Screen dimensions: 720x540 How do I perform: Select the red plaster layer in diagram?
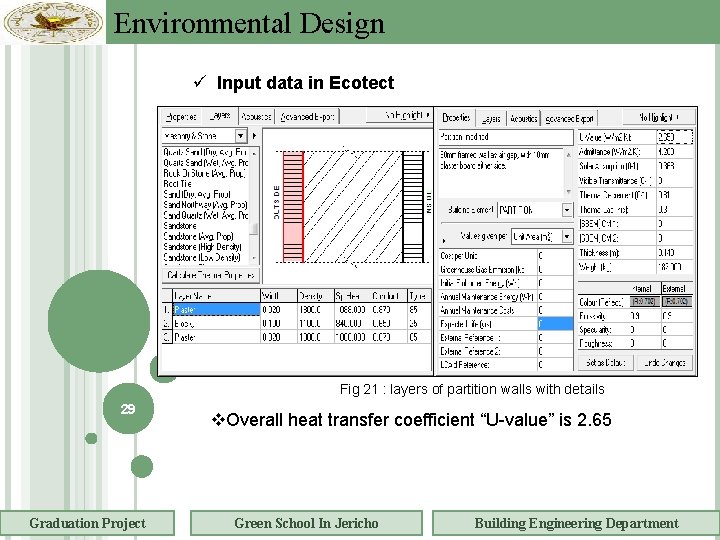click(293, 207)
